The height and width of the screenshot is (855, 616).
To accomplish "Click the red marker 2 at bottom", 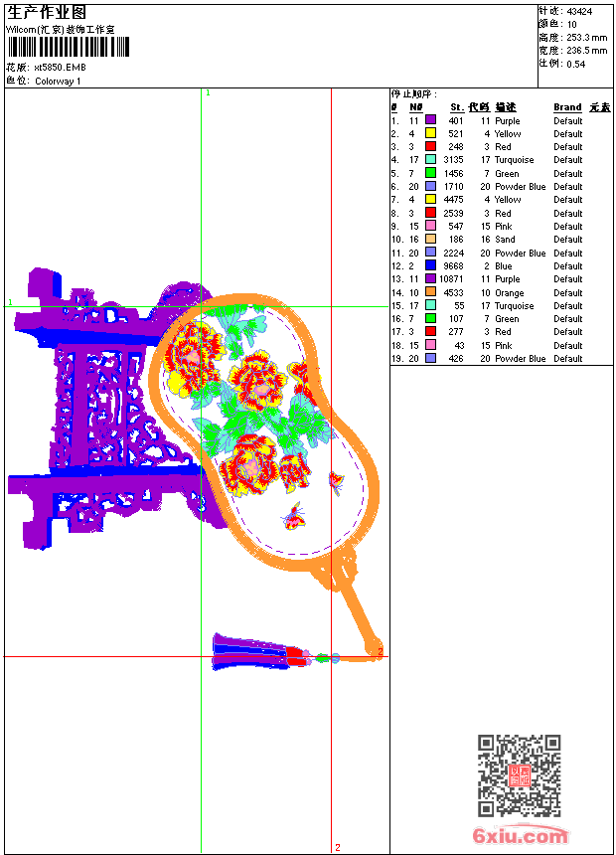I will coord(338,847).
